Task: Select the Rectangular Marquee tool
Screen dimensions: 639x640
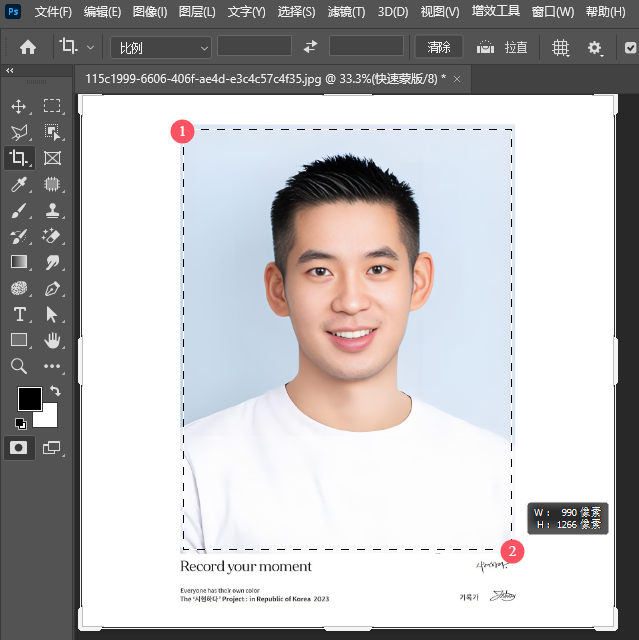Action: coord(52,106)
